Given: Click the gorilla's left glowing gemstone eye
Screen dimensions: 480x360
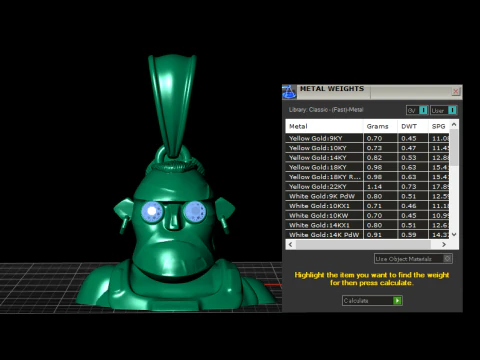Looking at the screenshot, I should pos(152,211).
